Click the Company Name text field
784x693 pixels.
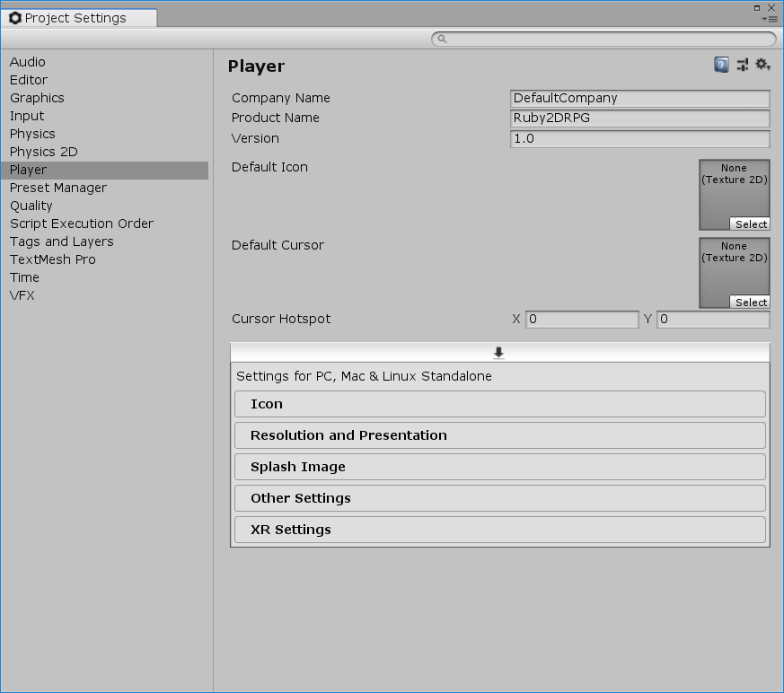639,98
